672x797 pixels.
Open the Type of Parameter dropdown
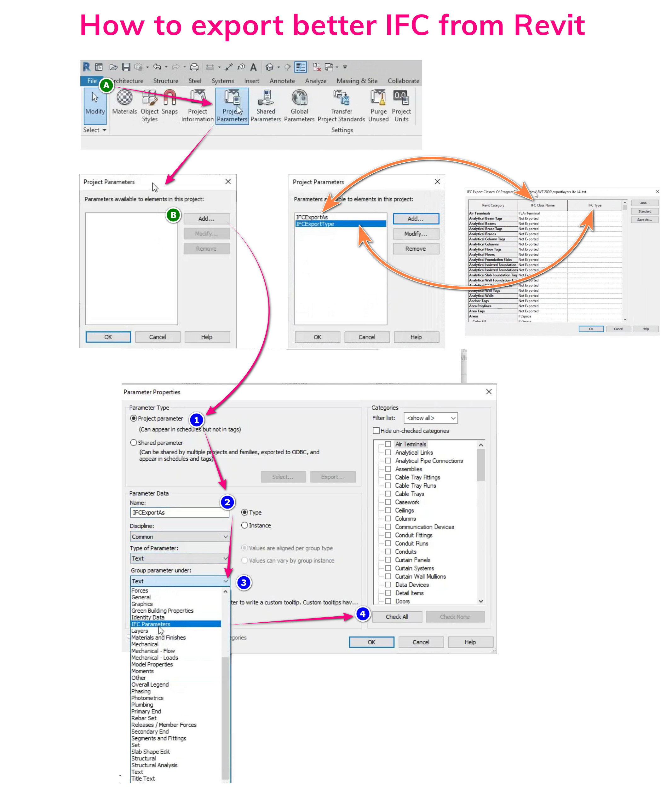click(x=180, y=558)
